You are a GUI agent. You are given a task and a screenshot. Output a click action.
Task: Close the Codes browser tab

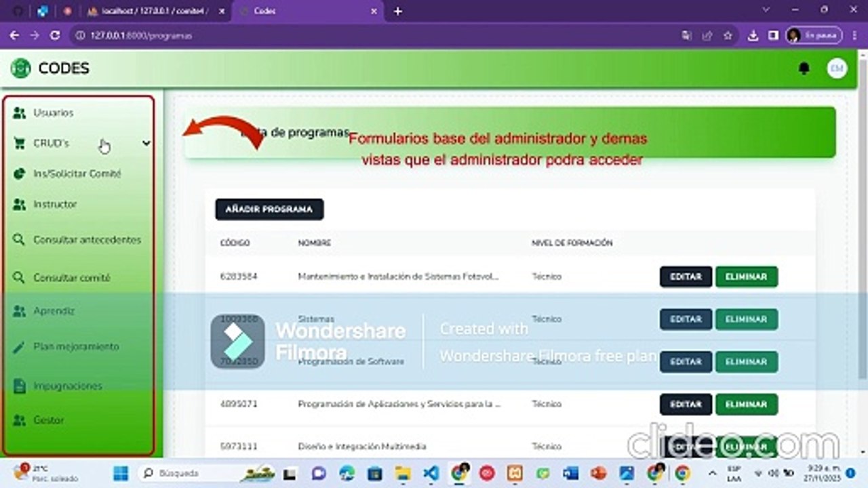[x=374, y=11]
